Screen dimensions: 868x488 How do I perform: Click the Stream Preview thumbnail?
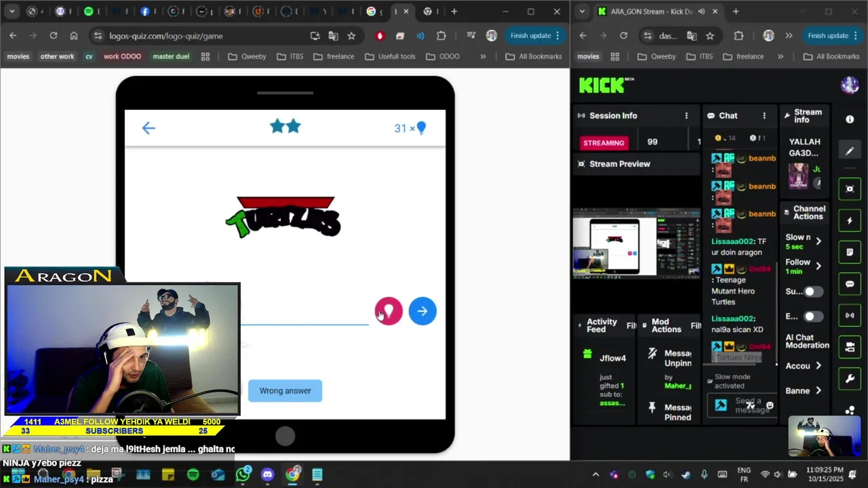tap(636, 244)
